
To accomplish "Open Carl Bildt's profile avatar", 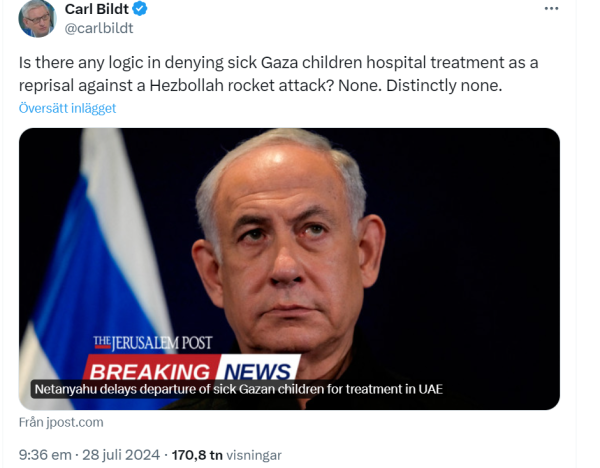I will 37,18.
